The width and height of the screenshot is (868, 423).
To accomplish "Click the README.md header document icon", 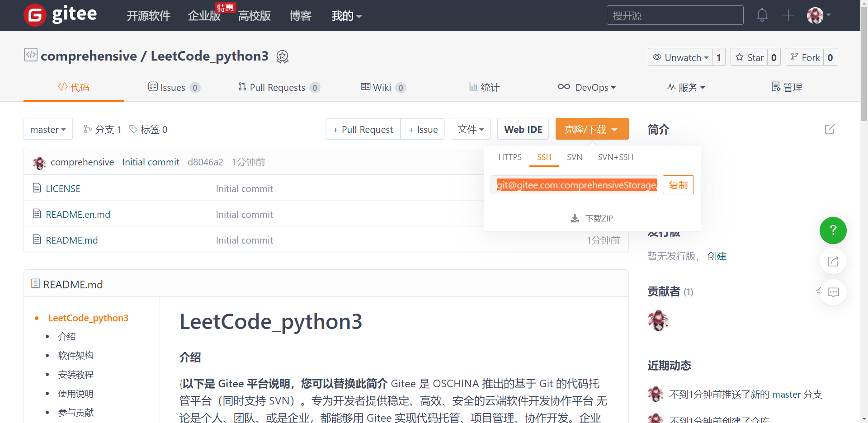I will click(x=35, y=283).
